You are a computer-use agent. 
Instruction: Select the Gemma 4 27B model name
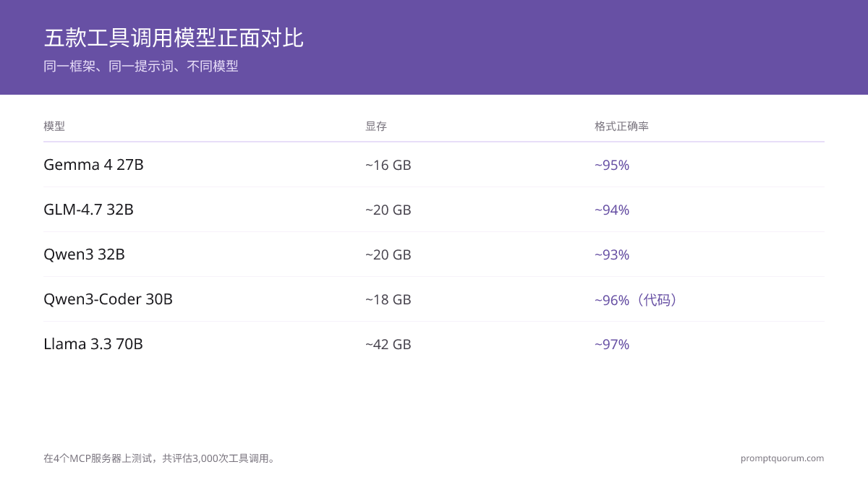click(x=93, y=165)
